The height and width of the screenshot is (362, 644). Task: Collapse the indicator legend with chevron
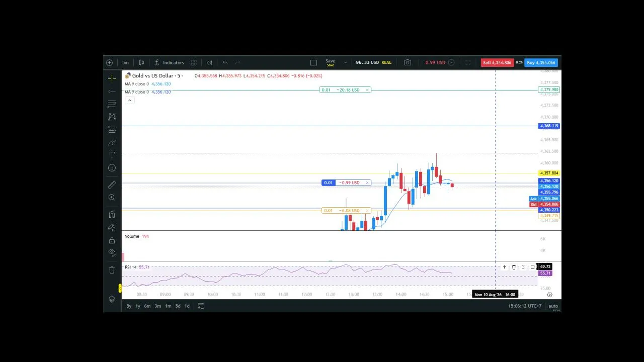click(129, 101)
